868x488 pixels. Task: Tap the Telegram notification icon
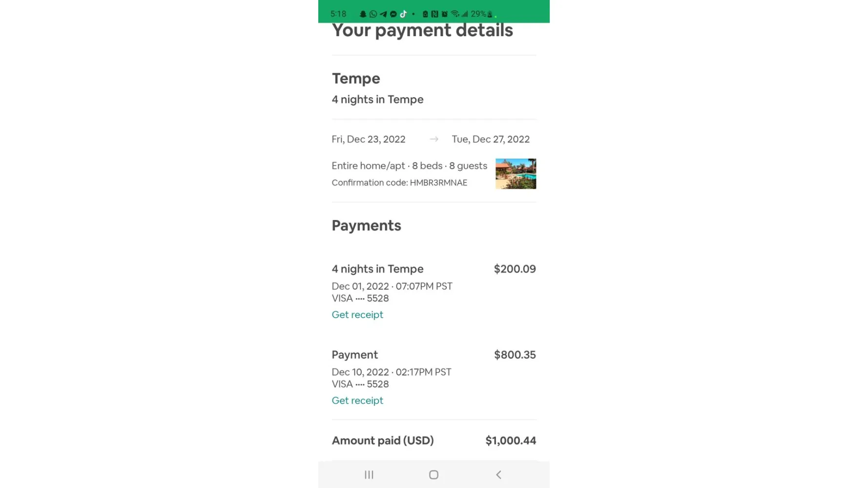[383, 14]
